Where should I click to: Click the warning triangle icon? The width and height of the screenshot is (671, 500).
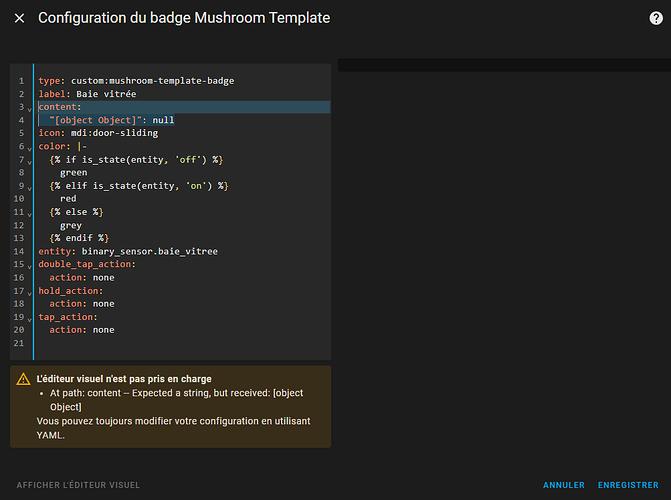(x=23, y=379)
